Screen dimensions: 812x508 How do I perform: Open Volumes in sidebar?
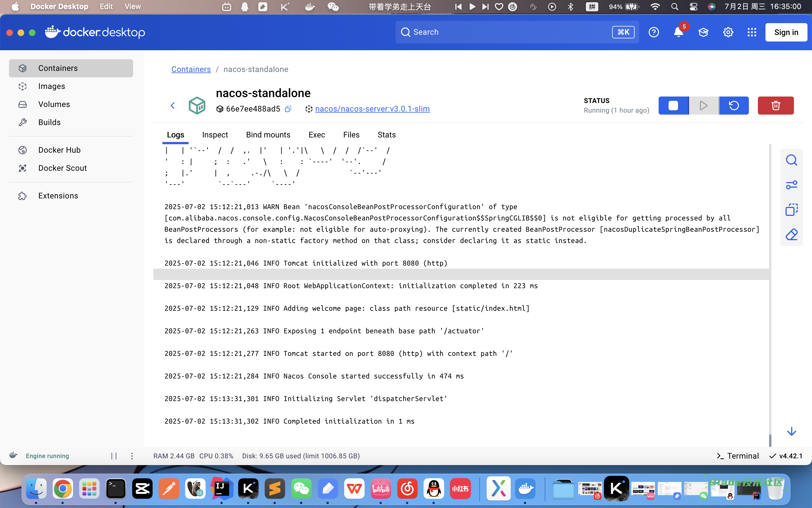pyautogui.click(x=71, y=104)
